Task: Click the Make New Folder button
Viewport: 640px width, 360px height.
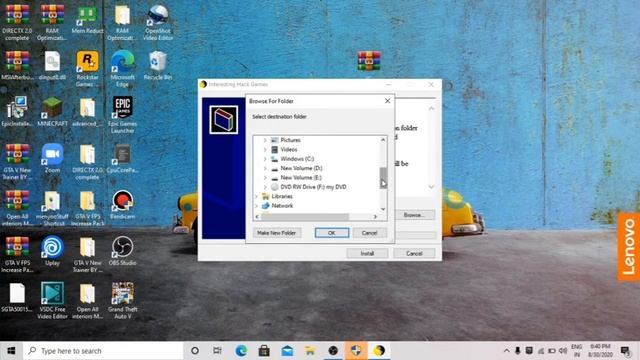Action: [277, 233]
